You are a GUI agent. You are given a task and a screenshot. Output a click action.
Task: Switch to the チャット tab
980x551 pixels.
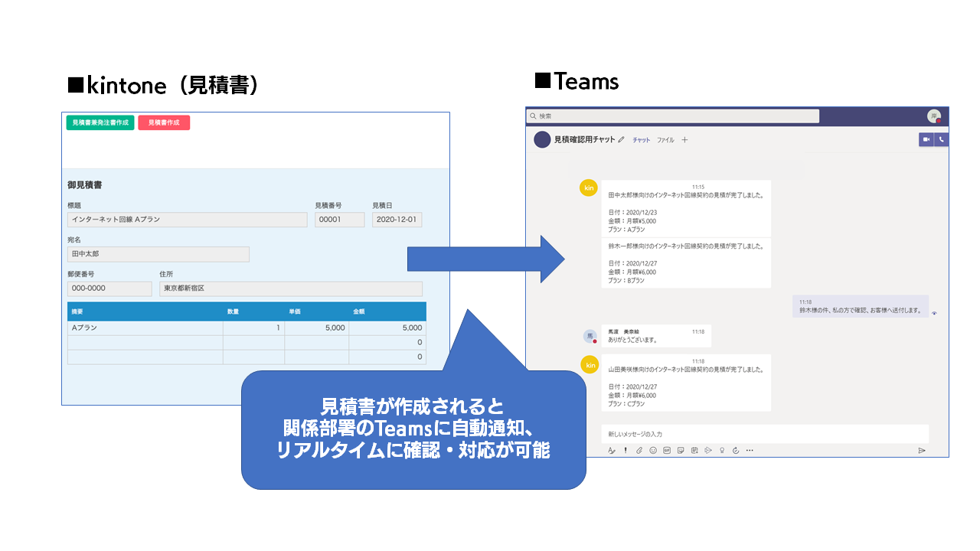(x=642, y=140)
